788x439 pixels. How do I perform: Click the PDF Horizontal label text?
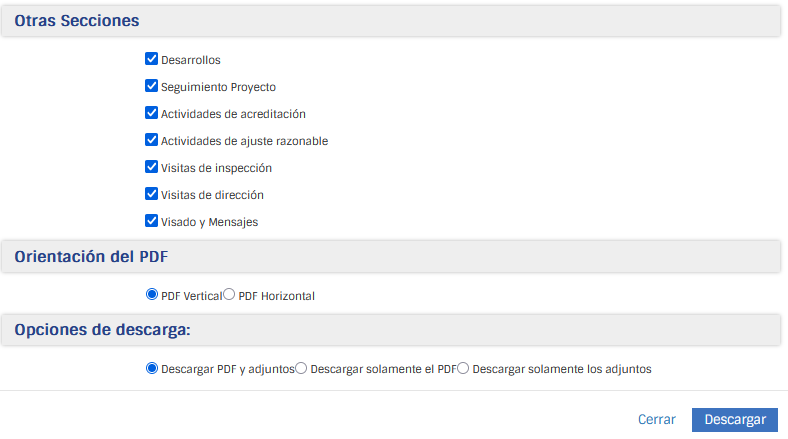click(x=276, y=296)
